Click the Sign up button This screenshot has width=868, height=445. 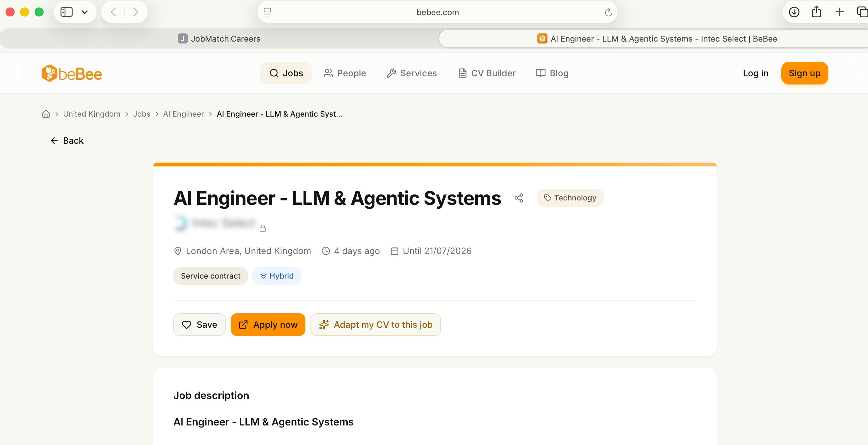[x=804, y=73]
